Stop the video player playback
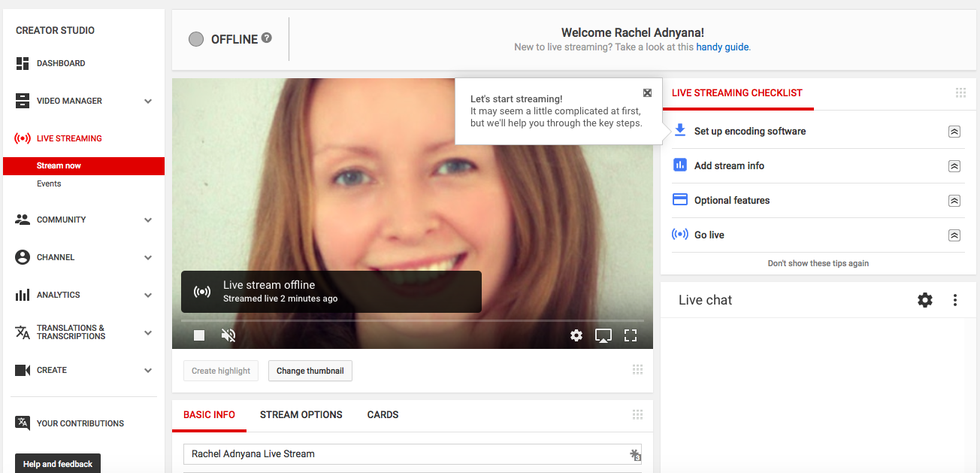980x473 pixels. pyautogui.click(x=199, y=335)
